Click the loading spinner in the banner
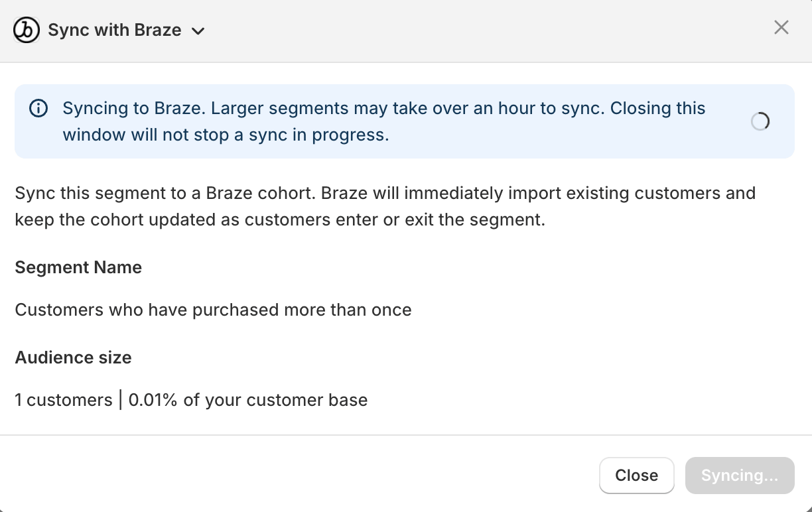Image resolution: width=812 pixels, height=512 pixels. pos(760,121)
